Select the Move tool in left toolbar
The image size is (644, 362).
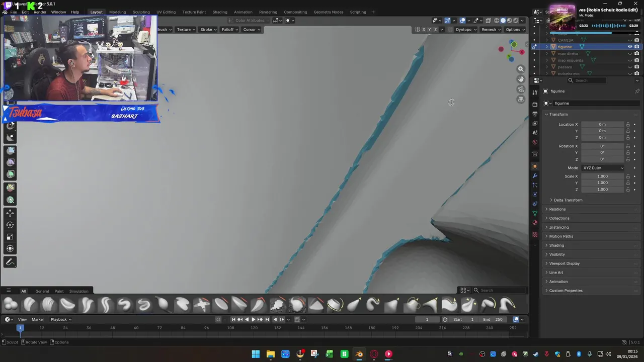(x=10, y=213)
